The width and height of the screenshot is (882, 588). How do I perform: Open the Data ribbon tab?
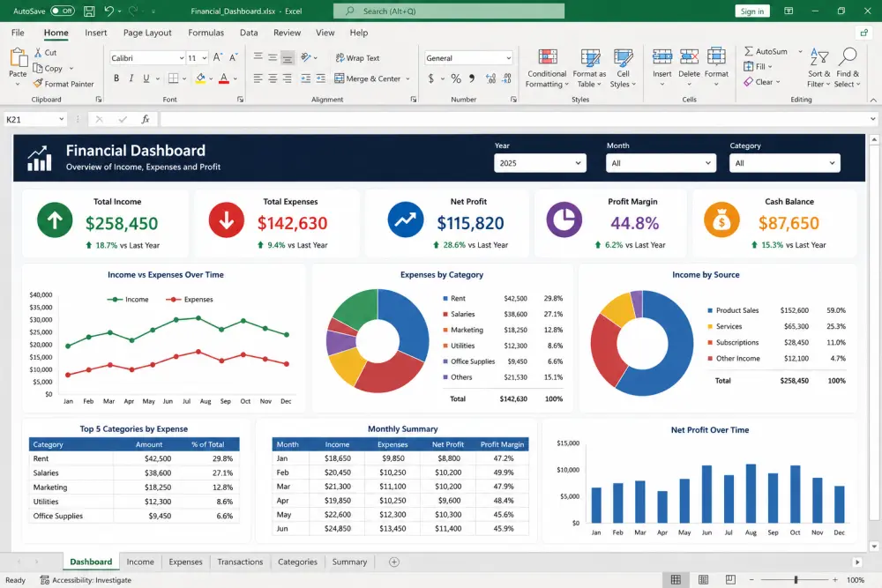[x=249, y=33]
